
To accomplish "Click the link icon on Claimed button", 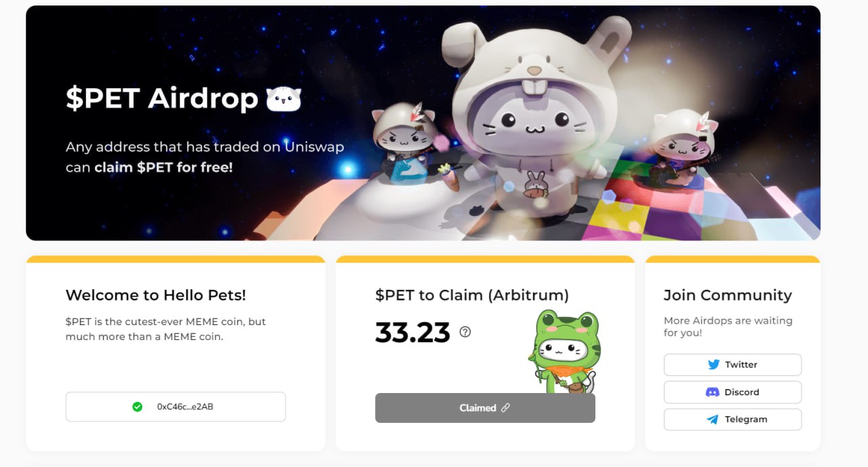I will 505,408.
